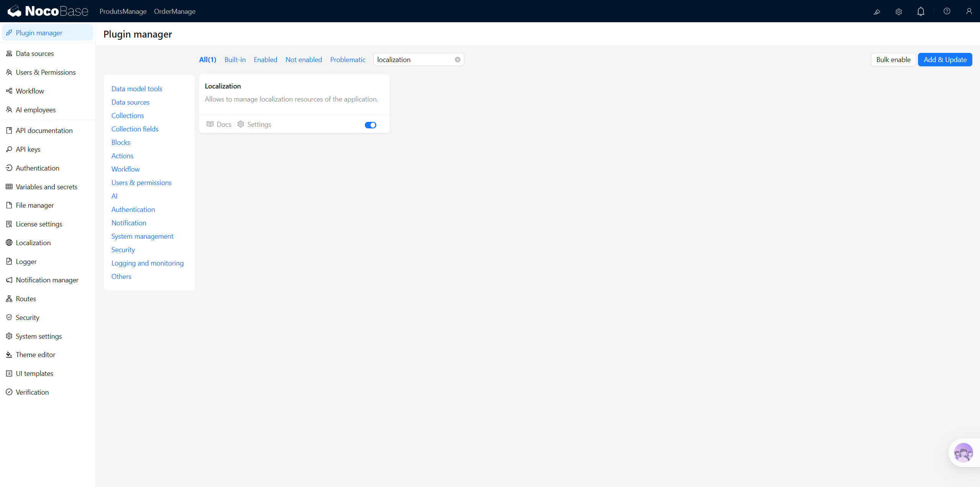Screen dimensions: 980x487
Task: Open the AI assistant bubble at bottom right
Action: [x=964, y=453]
